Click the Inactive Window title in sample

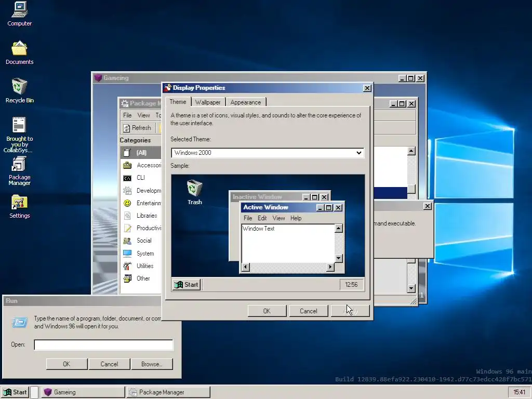tap(257, 197)
